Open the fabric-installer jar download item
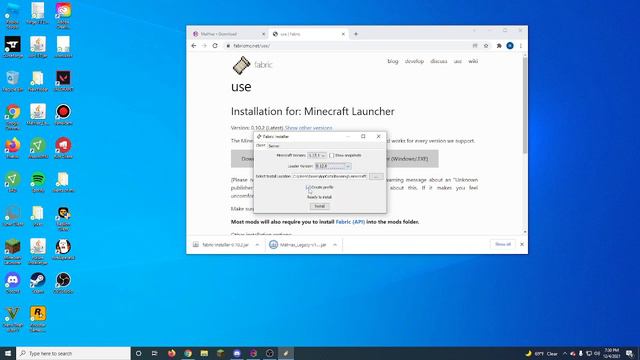 (x=221, y=244)
